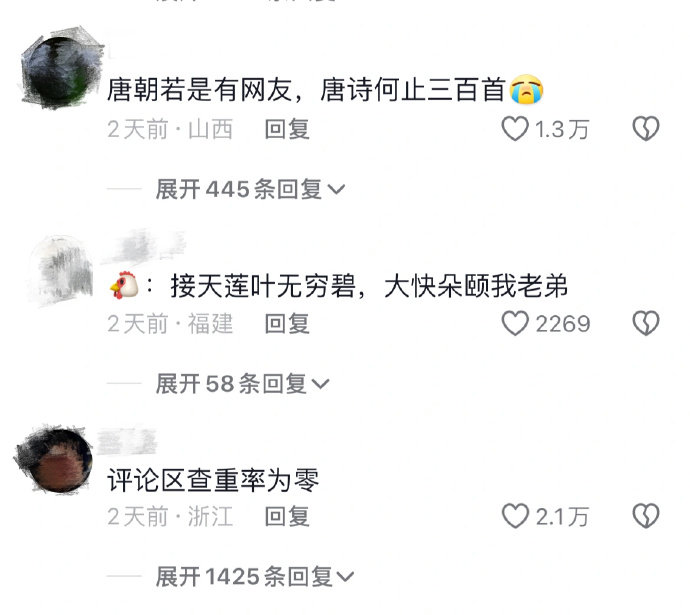Expand 1425 replies
Image resolution: width=690 pixels, height=615 pixels.
point(254,577)
